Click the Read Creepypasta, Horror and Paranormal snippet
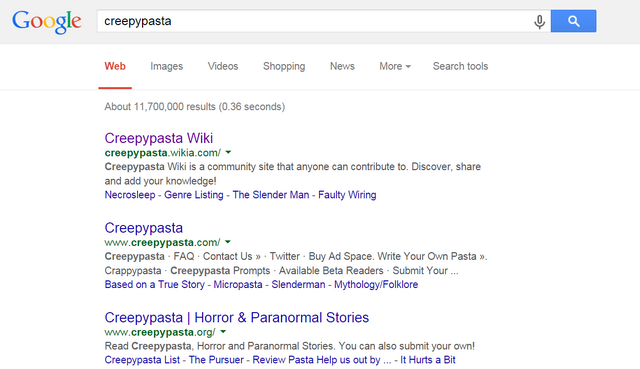The image size is (640, 369). [x=289, y=346]
